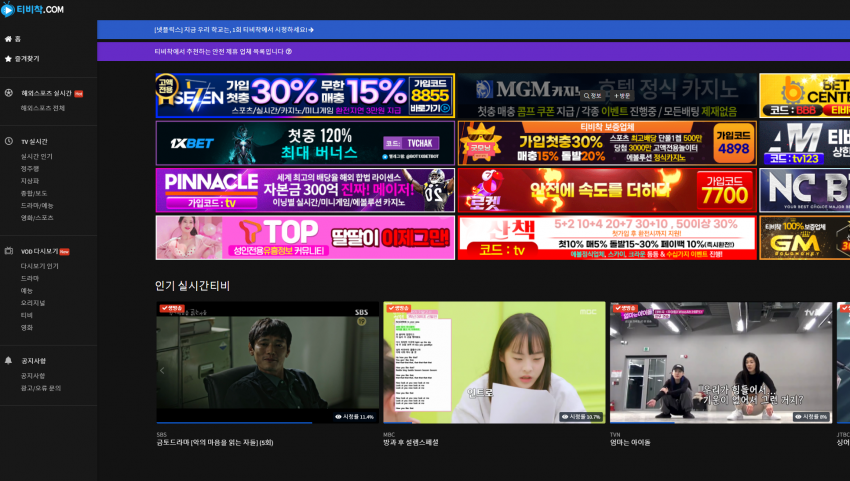Click the 인기 실시간티비 section heading

click(x=192, y=286)
